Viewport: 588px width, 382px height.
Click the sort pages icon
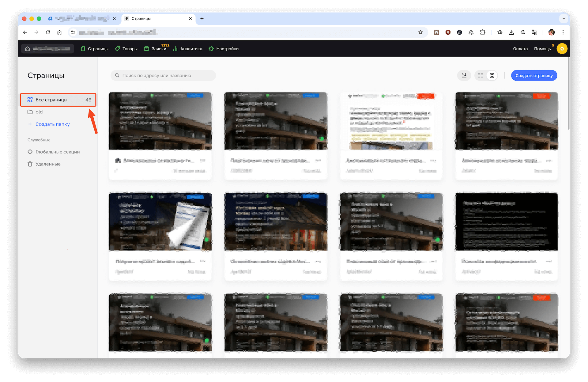point(464,75)
